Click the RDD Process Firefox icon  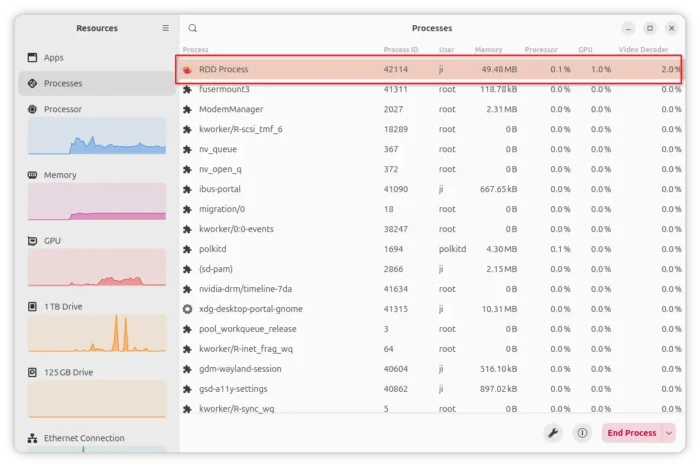tap(187, 70)
